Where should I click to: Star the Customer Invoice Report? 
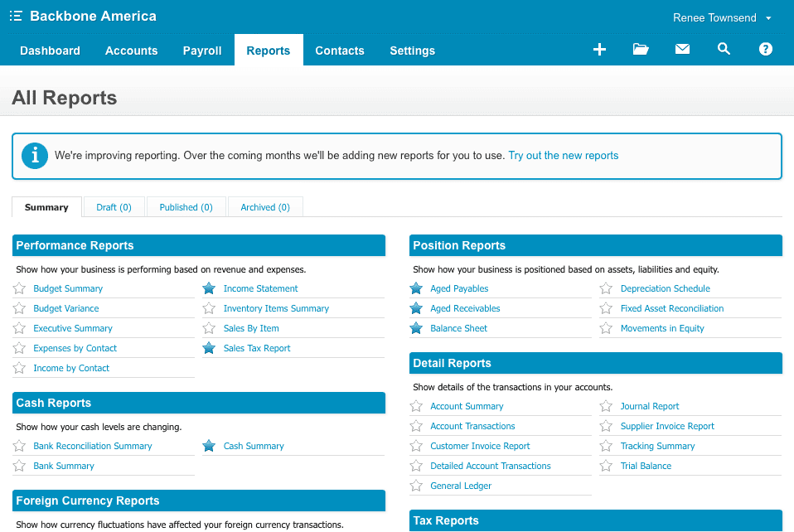click(416, 446)
